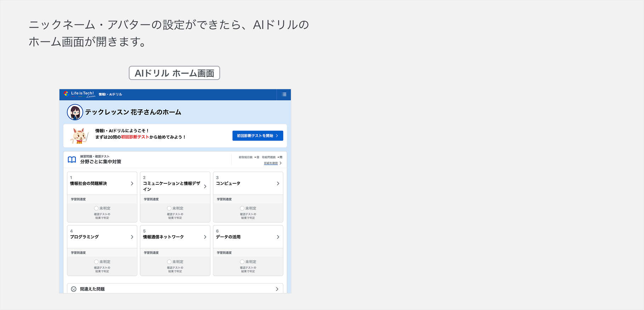The height and width of the screenshot is (310, 644).
Task: Click 学習到達度 label under プログラミング
Action: pos(78,253)
